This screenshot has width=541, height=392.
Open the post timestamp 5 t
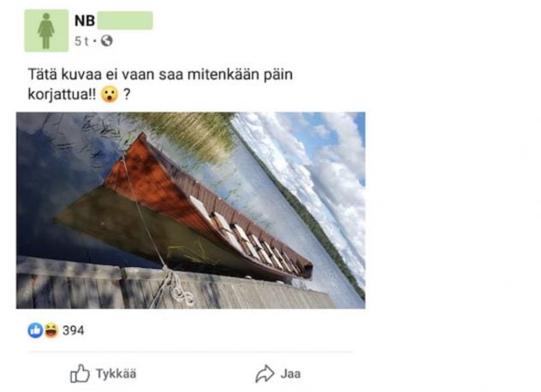point(81,41)
